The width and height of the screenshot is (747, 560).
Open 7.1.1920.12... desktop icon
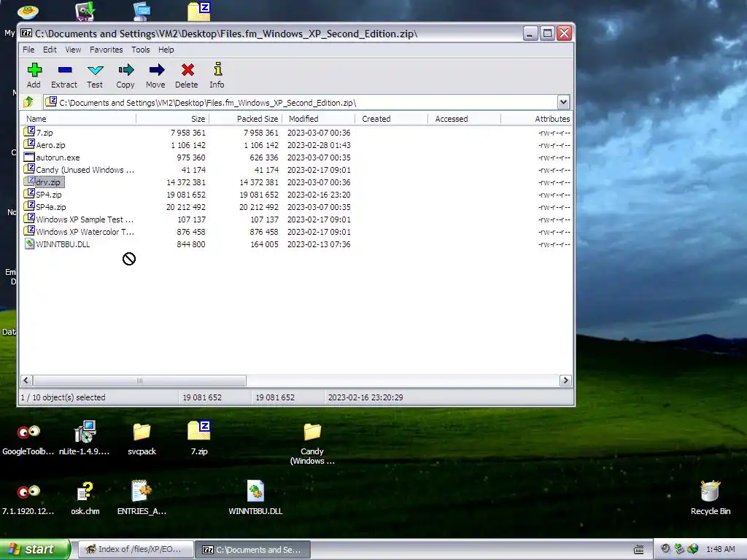[28, 491]
